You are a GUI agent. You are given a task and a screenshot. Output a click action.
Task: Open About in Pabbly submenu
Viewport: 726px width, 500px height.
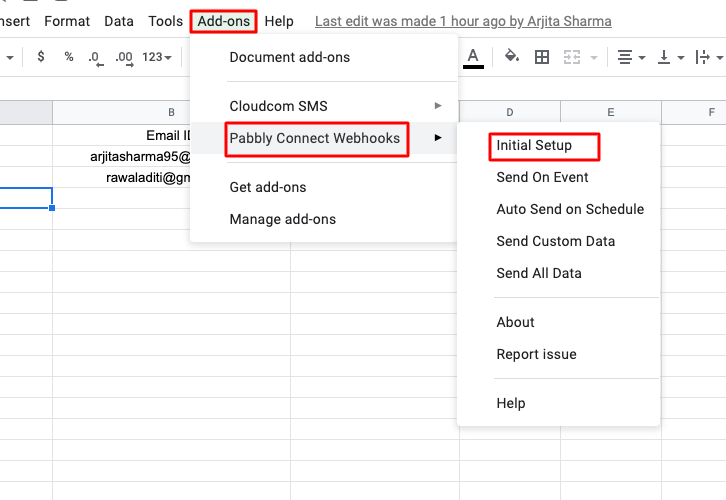click(558, 322)
